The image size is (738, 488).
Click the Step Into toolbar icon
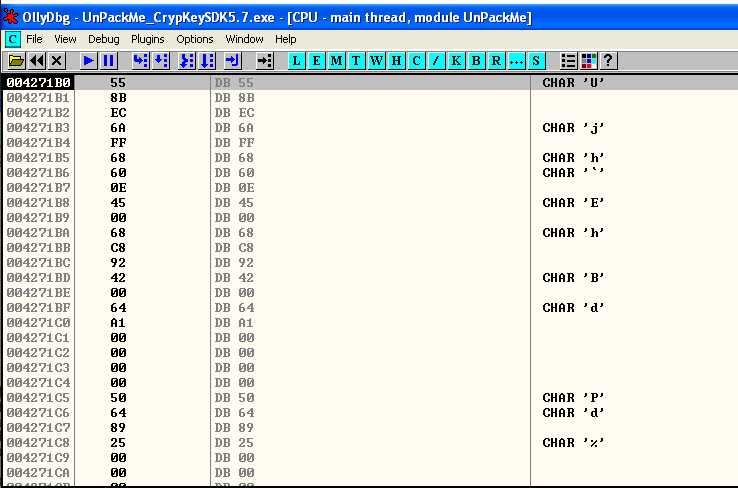tap(140, 61)
